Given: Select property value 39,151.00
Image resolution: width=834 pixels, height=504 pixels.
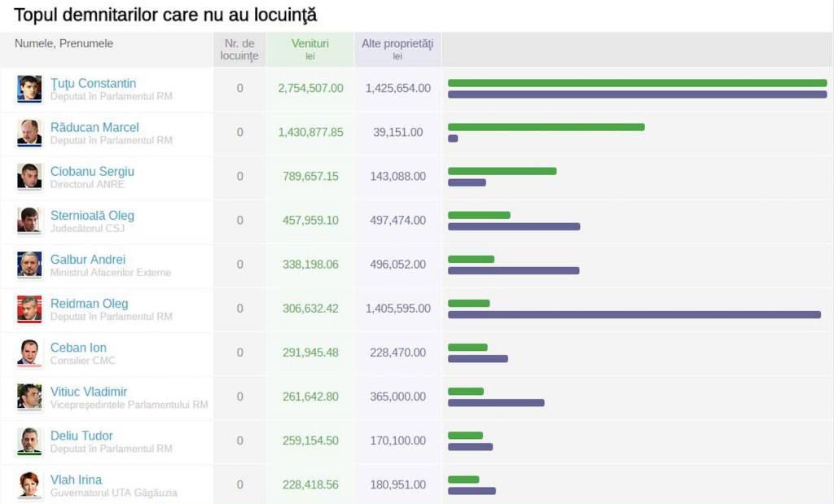Looking at the screenshot, I should [x=397, y=133].
